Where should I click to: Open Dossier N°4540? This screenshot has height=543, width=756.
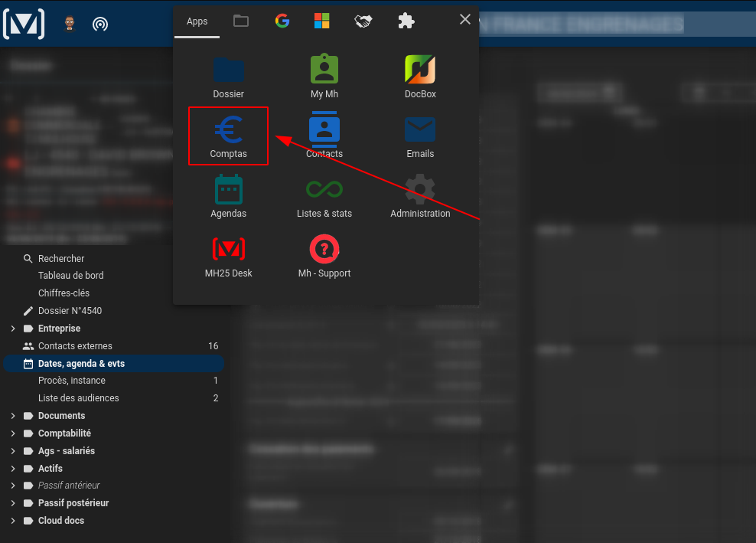click(x=70, y=311)
